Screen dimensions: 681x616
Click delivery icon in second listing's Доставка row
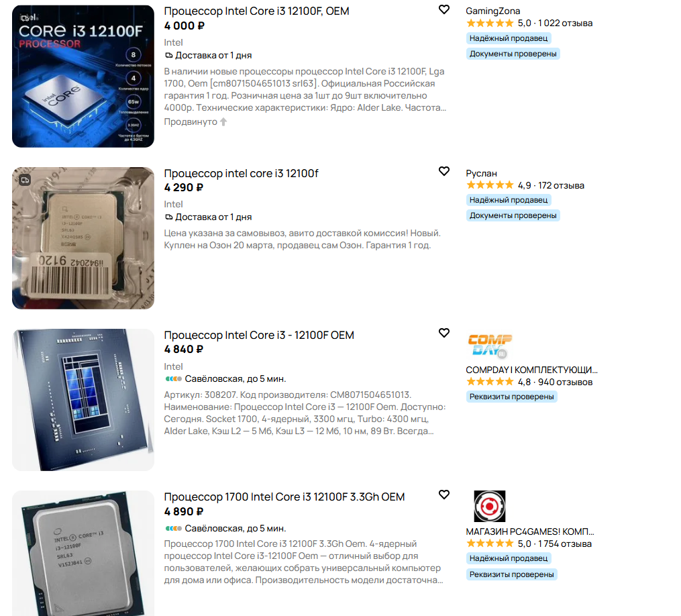click(x=169, y=217)
